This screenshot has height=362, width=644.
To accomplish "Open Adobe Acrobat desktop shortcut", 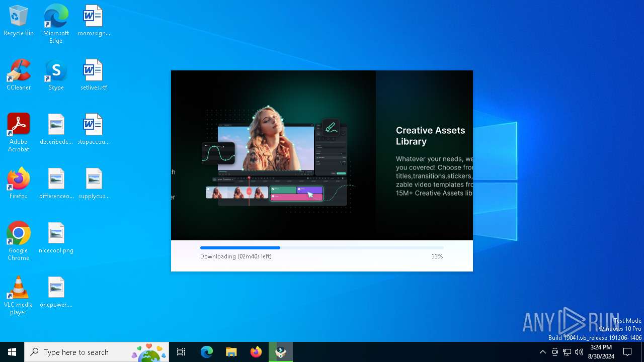I will pyautogui.click(x=19, y=133).
